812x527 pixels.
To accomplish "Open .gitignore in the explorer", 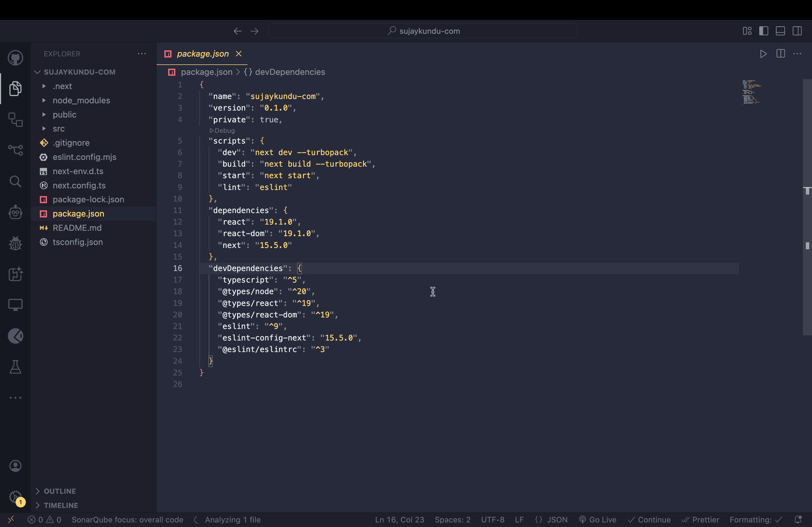I will tap(71, 143).
